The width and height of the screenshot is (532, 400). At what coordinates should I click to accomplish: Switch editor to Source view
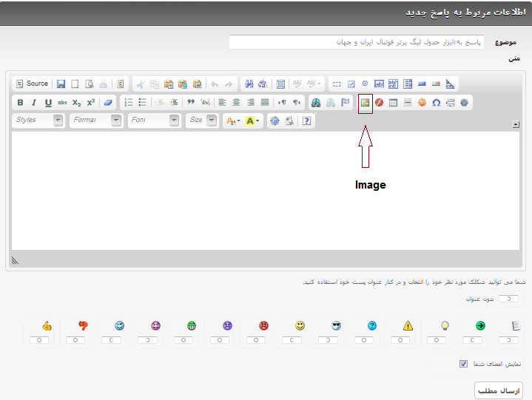click(32, 84)
